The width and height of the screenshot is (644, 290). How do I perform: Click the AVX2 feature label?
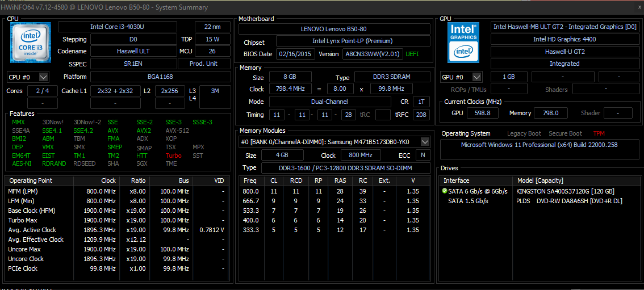(144, 131)
